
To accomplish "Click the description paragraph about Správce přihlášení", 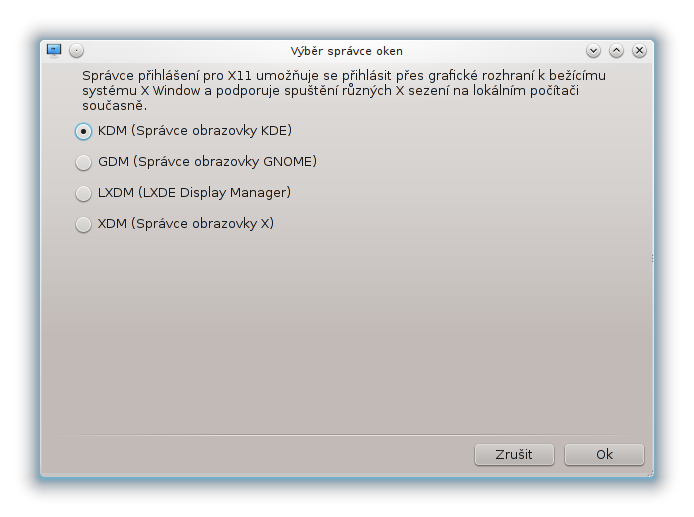I will (x=344, y=90).
